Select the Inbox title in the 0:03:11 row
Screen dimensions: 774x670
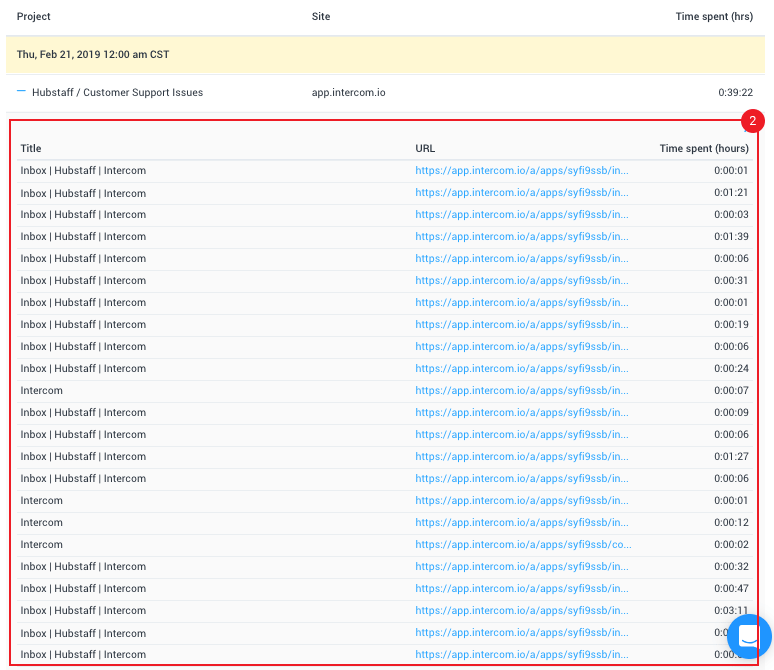click(83, 610)
